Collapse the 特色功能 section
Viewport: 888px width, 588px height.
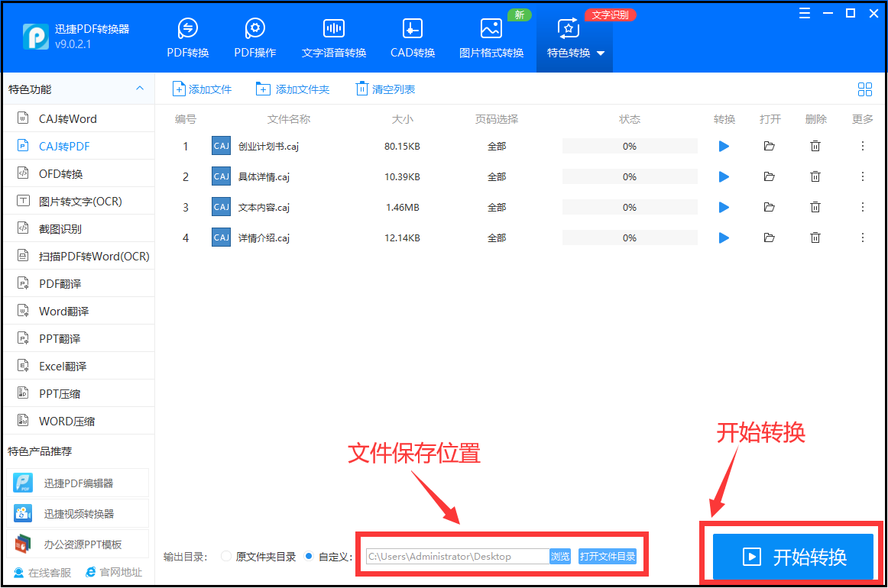(140, 89)
